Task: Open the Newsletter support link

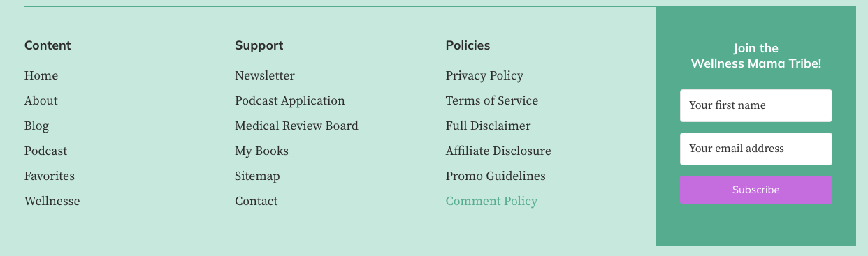Action: point(265,75)
